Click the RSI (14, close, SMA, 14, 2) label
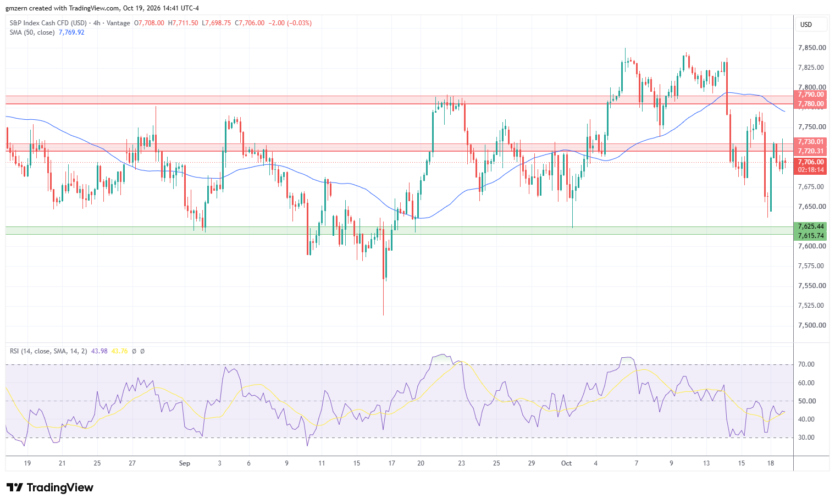The height and width of the screenshot is (504, 835). tap(48, 351)
